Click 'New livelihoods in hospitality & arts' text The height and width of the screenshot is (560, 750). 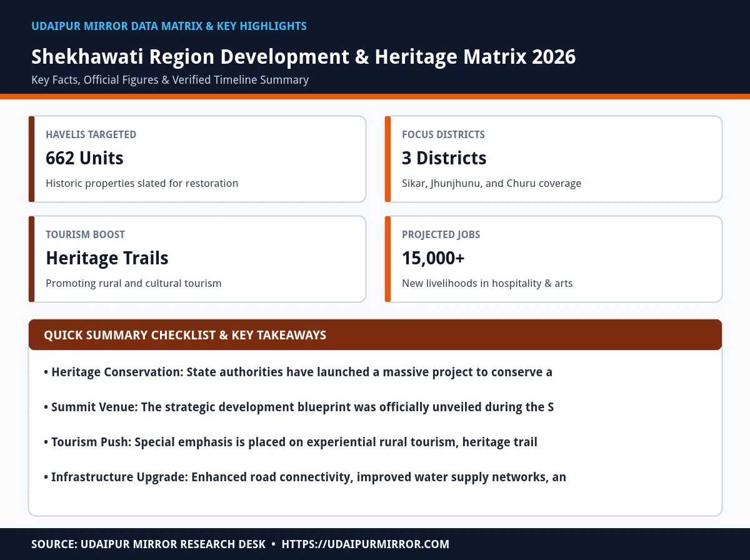click(487, 284)
